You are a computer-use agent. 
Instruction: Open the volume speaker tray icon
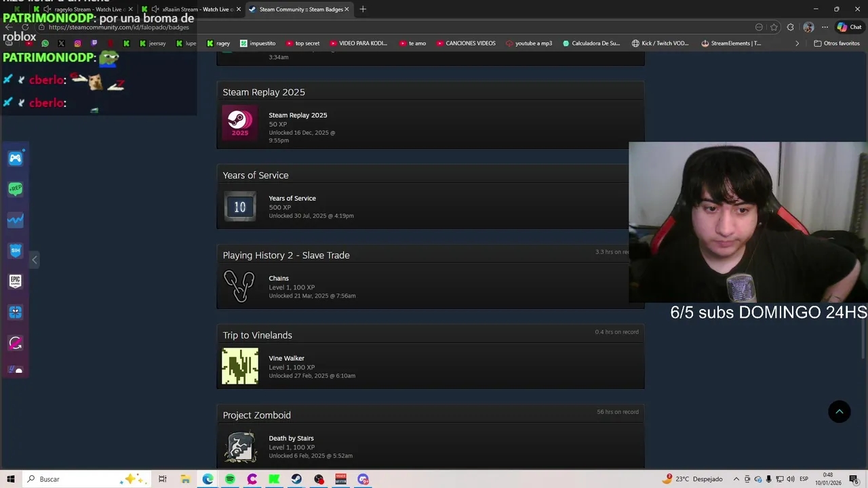coord(790,479)
